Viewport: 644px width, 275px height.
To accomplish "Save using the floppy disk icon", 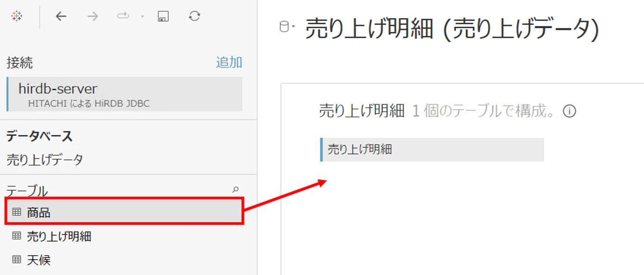I will [163, 16].
